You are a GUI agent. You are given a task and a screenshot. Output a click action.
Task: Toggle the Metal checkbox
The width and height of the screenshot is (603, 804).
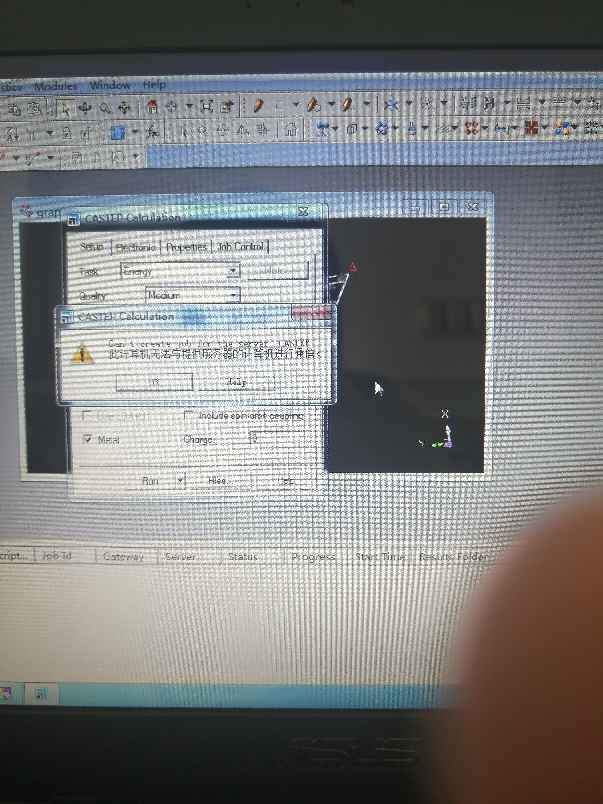tap(88, 439)
